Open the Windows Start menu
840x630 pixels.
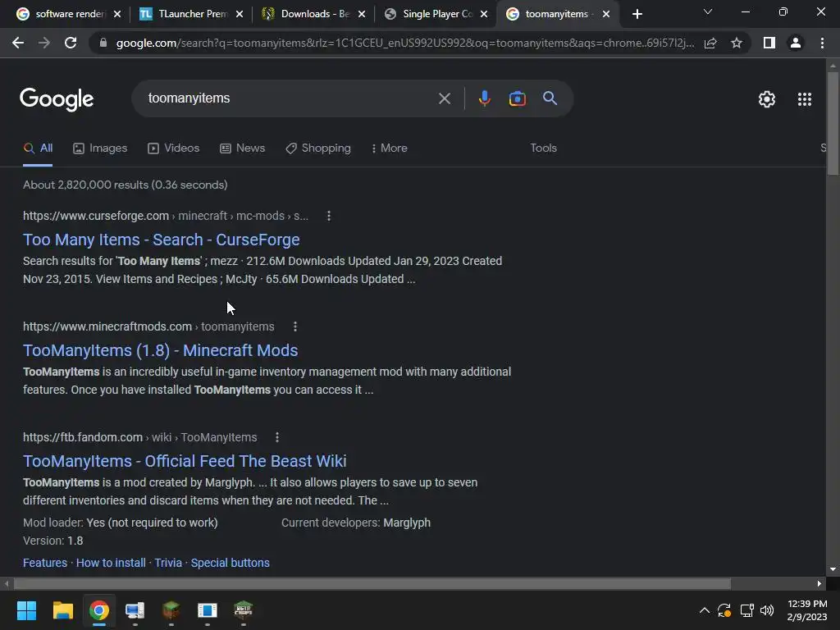(26, 610)
